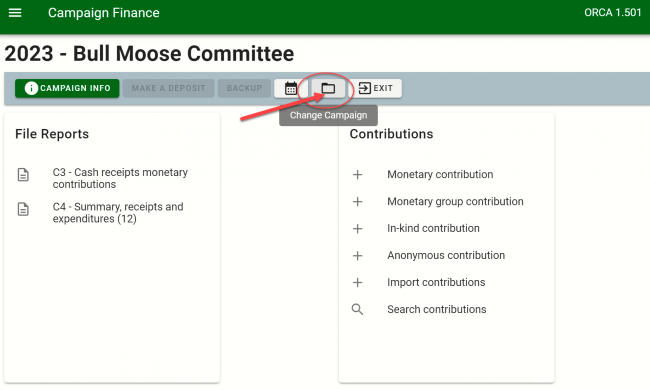650x390 pixels.
Task: Open the hamburger navigation menu
Action: coord(15,13)
